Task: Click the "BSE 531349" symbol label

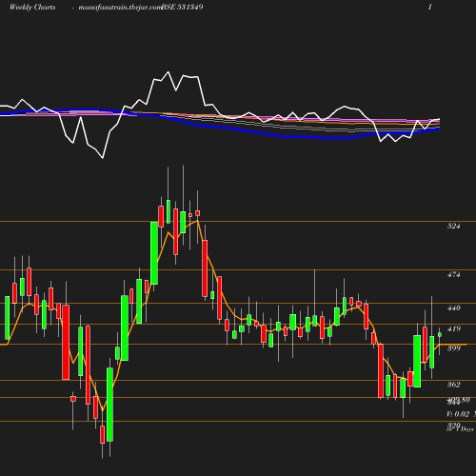Action: [183, 8]
